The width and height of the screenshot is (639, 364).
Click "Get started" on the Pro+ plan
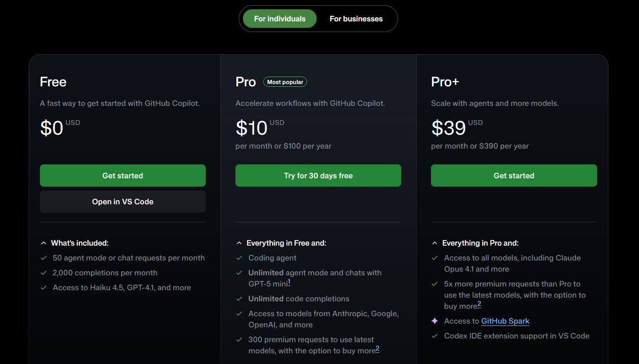coord(514,175)
